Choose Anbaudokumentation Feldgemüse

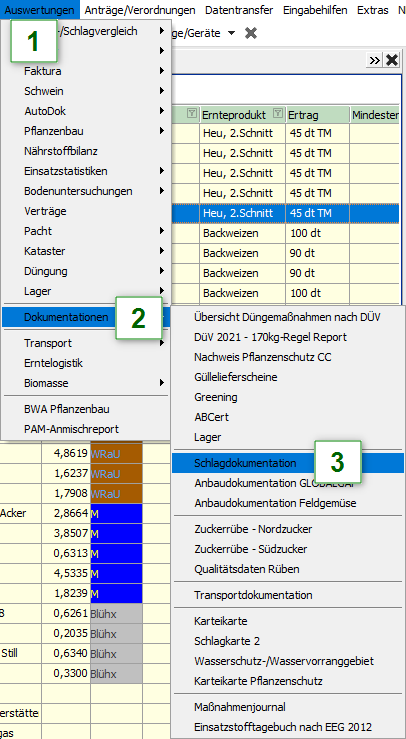tap(288, 503)
